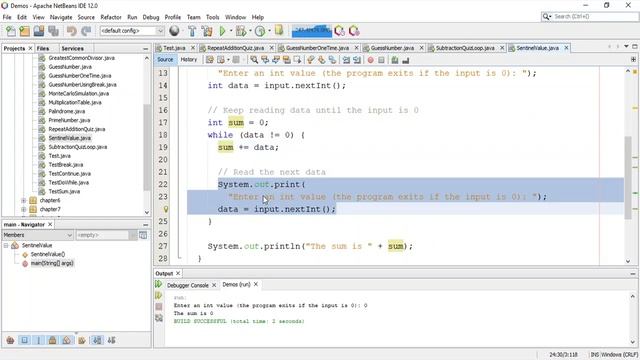
Task: Click the New File toolbar icon
Action: pos(11,31)
